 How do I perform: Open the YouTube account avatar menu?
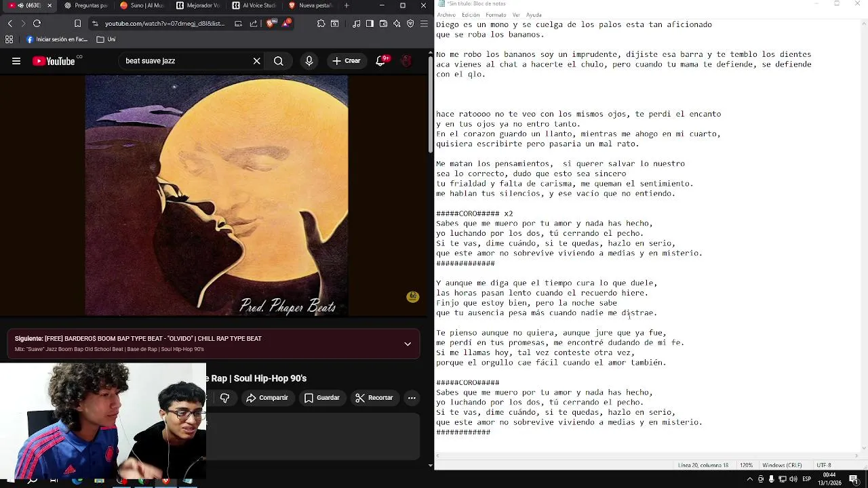click(406, 61)
